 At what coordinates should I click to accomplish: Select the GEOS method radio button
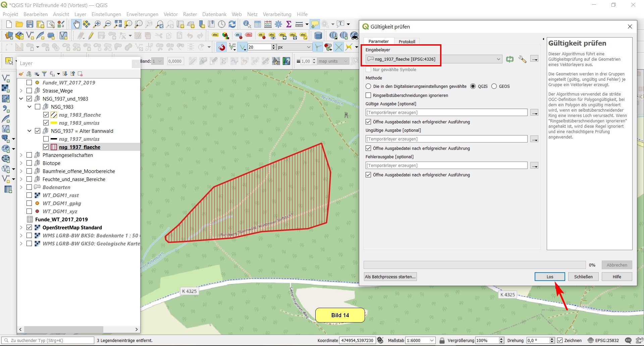tap(494, 86)
